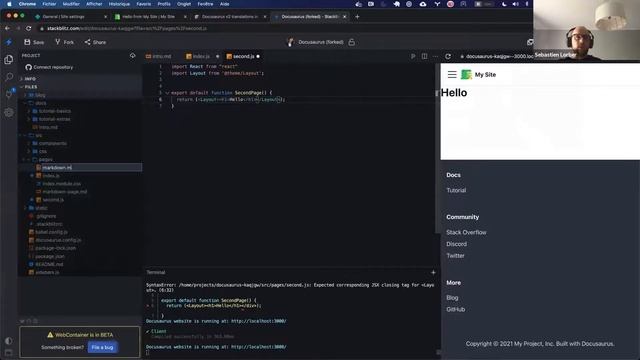Open the hamburger menu in preview site
The image size is (640, 360).
(x=452, y=75)
